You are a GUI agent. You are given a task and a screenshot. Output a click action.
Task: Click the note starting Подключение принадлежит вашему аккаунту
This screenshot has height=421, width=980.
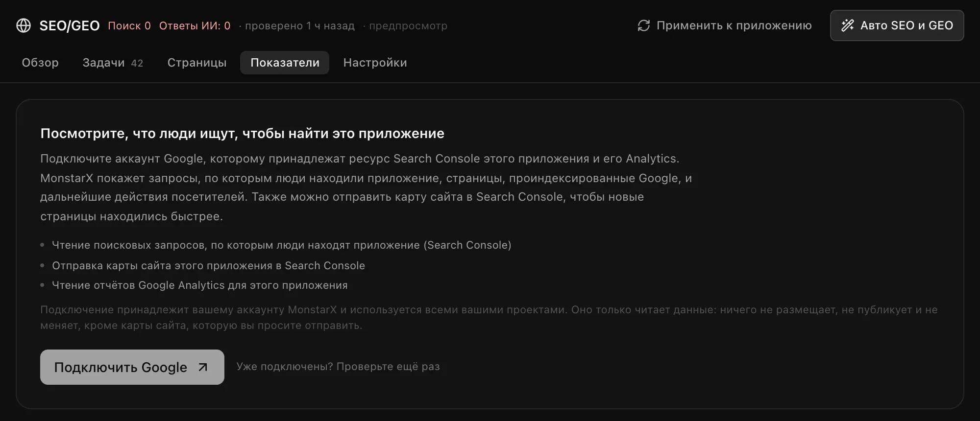[489, 317]
